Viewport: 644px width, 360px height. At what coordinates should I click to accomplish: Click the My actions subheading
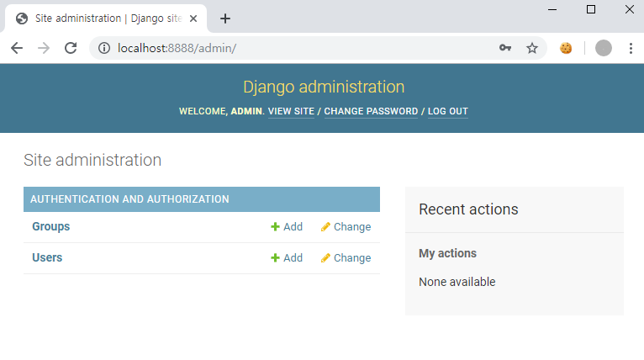[x=447, y=253]
